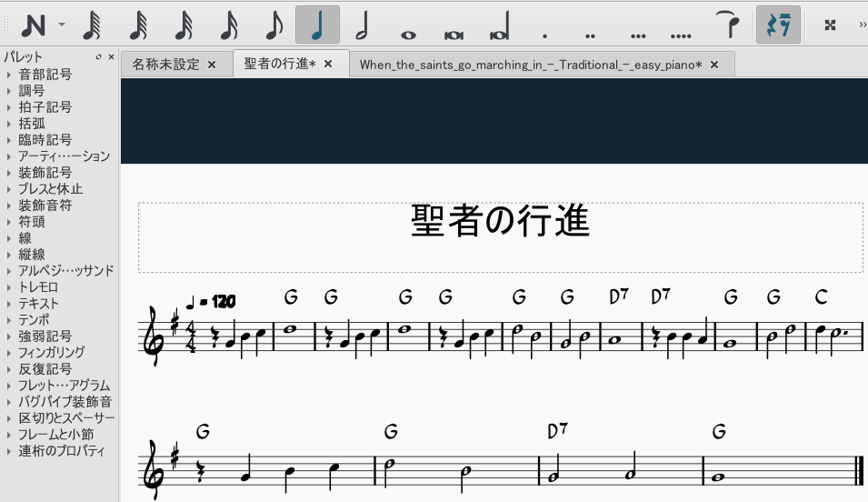This screenshot has height=502, width=868.
Task: Open the フレームと小節 palette row
Action: click(60, 434)
